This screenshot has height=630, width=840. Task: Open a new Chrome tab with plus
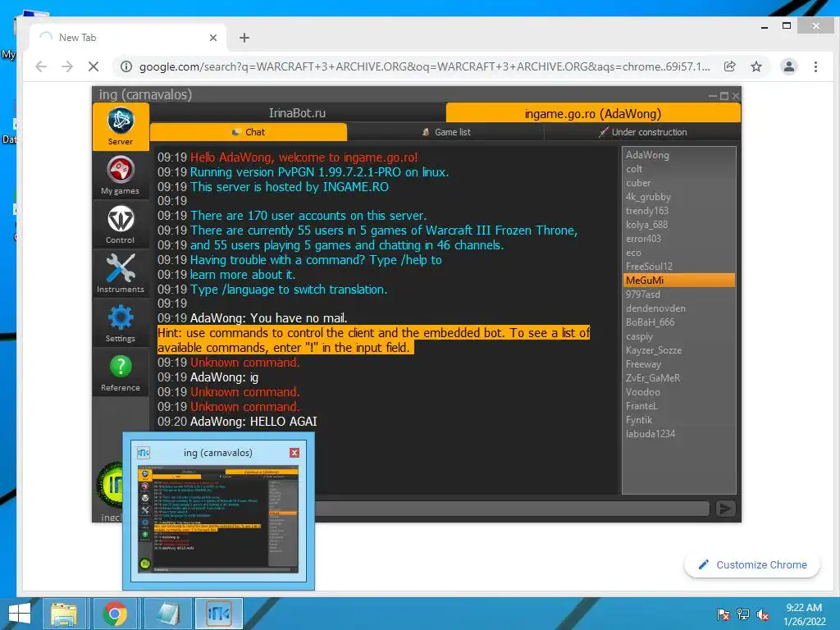tap(244, 38)
